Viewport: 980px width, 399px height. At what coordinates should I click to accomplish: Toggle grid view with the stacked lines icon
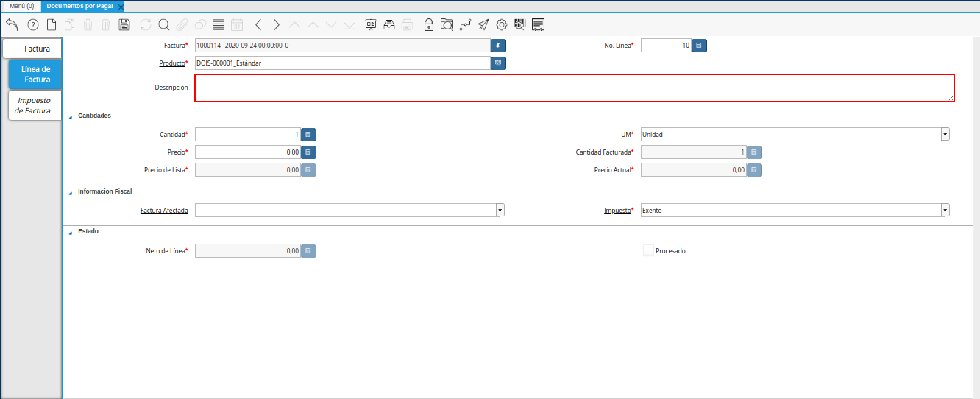tap(218, 24)
